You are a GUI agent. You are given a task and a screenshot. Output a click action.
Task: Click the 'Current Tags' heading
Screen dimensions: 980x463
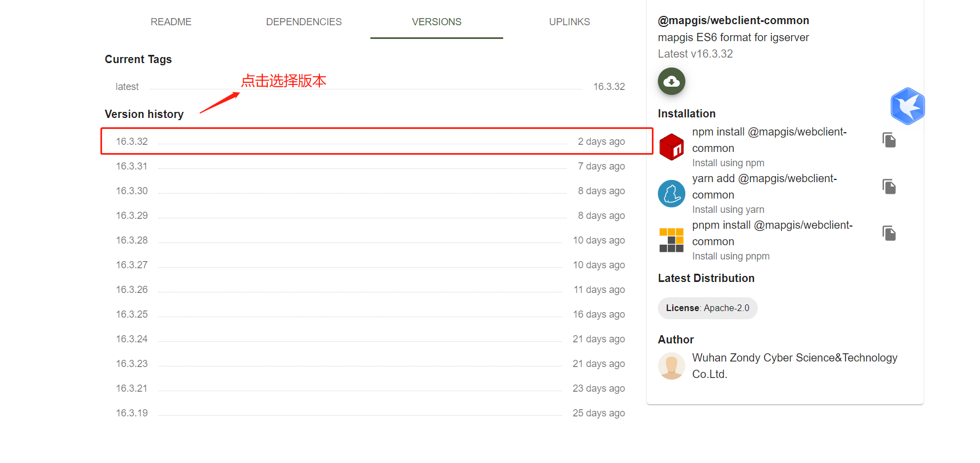point(138,59)
